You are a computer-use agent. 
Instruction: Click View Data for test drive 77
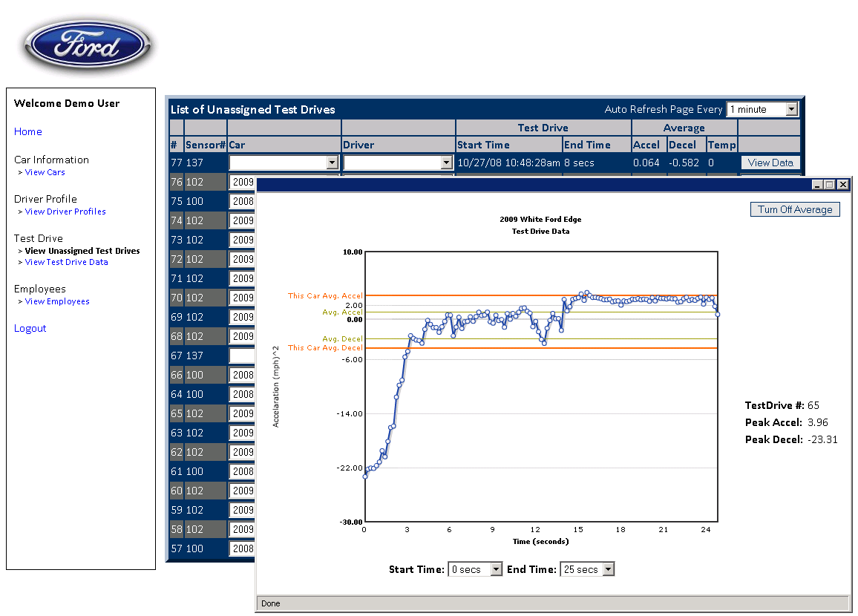coord(770,163)
